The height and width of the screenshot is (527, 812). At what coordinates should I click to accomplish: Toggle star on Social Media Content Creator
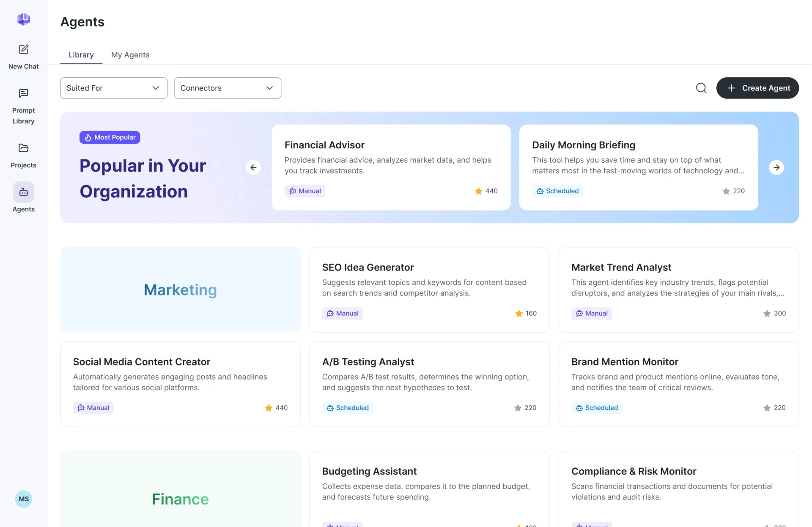tap(269, 408)
